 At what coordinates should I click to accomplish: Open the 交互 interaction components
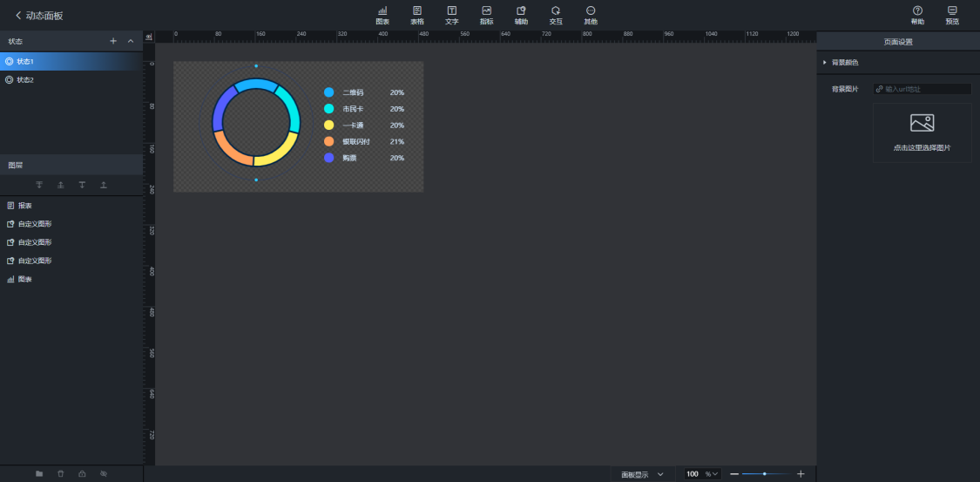click(x=556, y=15)
